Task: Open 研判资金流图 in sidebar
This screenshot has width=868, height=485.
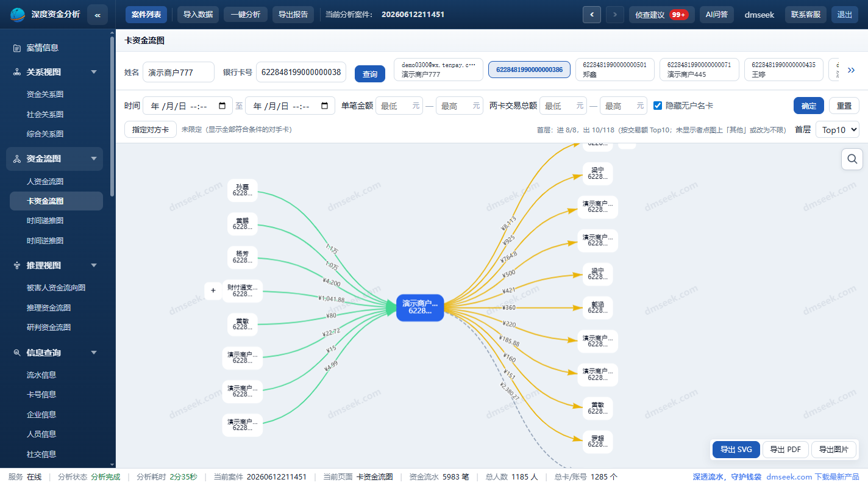Action: 49,327
